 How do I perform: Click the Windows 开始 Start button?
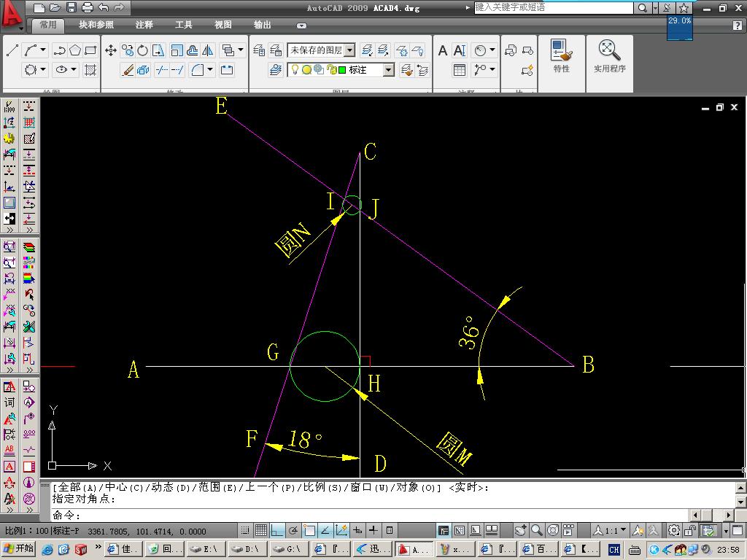pos(18,549)
